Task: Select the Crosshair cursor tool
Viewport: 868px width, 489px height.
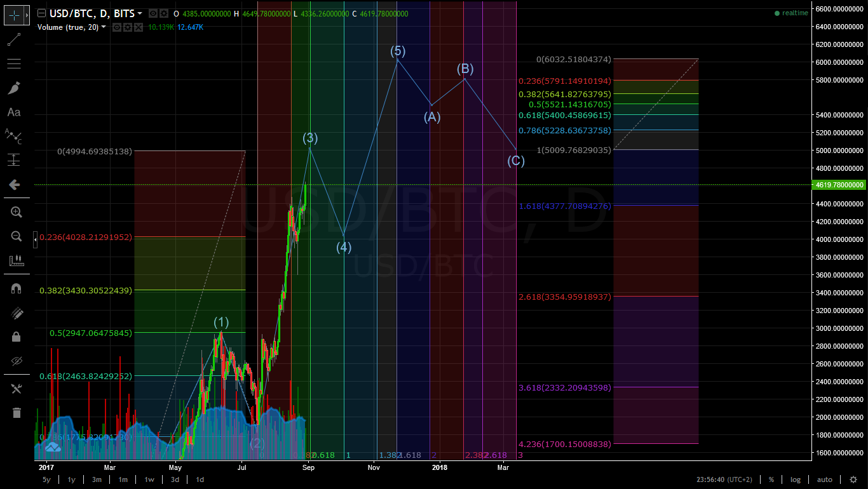Action: tap(15, 15)
